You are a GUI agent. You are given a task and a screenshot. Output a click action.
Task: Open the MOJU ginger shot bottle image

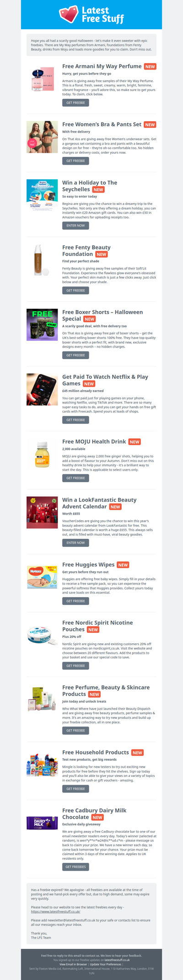click(42, 454)
